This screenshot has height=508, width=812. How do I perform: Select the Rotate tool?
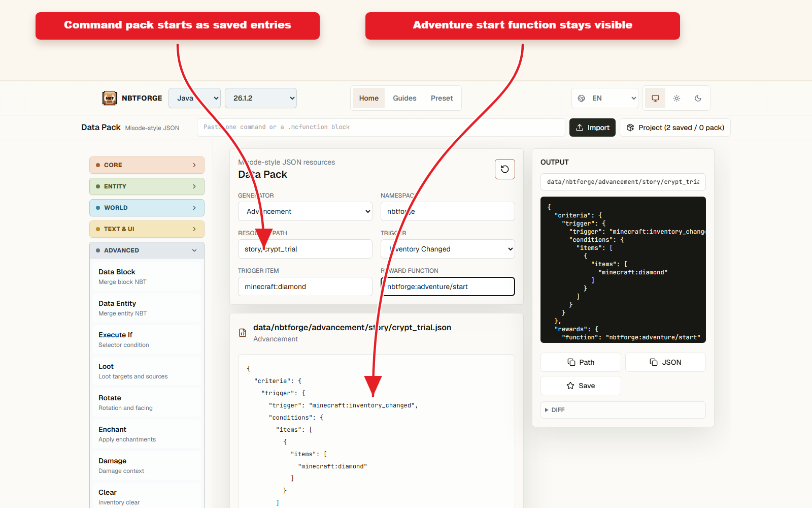point(147,402)
